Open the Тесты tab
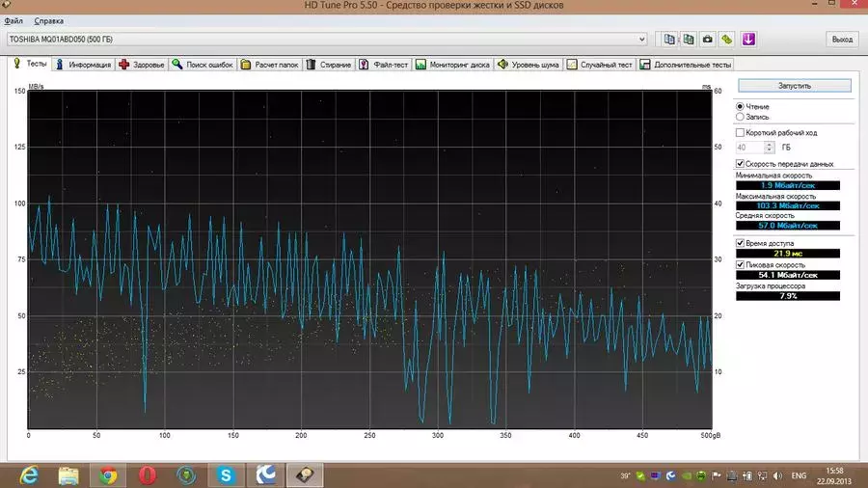The height and width of the screenshot is (488, 868). [31, 64]
